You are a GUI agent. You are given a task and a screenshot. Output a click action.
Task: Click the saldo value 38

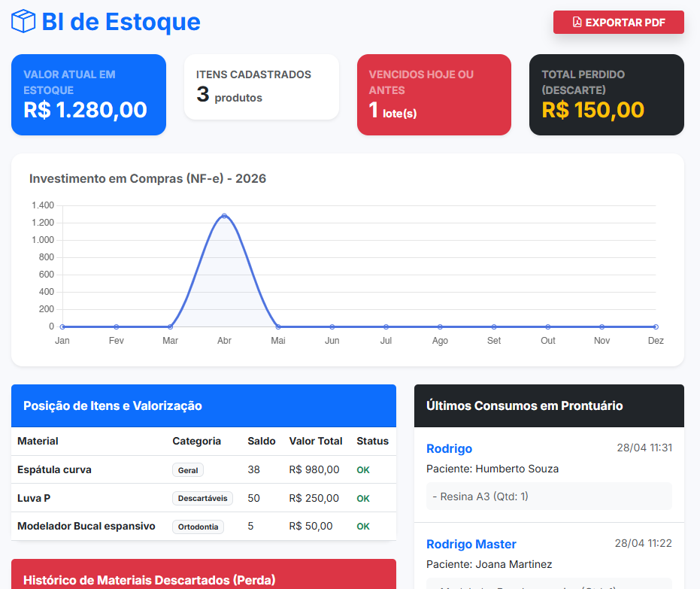[254, 470]
